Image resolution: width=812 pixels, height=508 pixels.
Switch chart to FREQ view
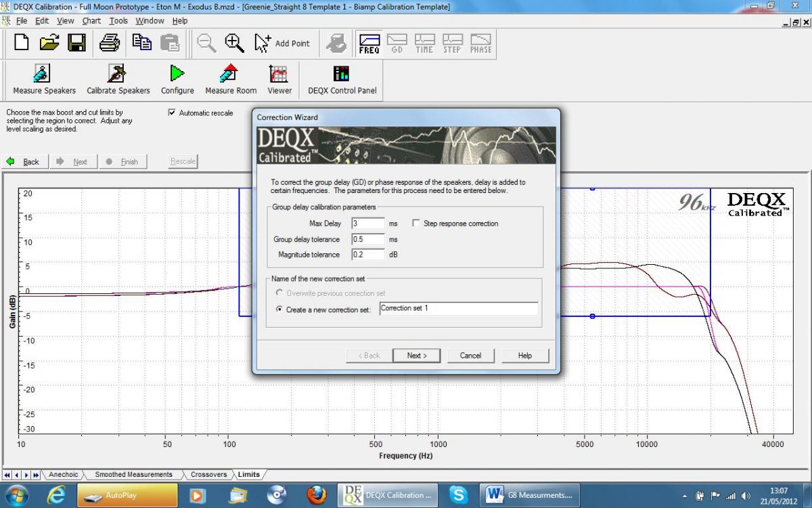(x=369, y=44)
